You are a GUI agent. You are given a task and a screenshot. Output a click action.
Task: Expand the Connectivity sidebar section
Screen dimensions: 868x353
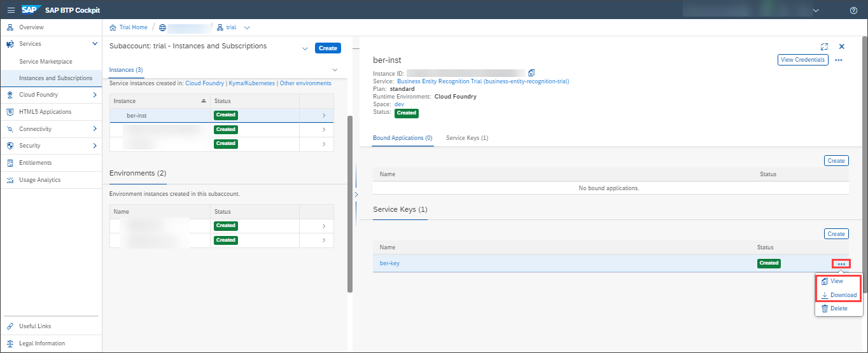click(x=95, y=129)
